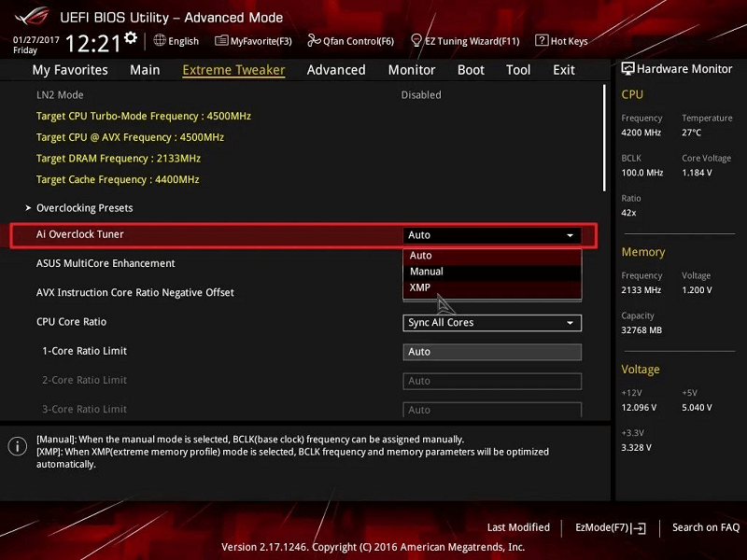Click the info icon in the help panel
This screenshot has width=747, height=560.
pyautogui.click(x=17, y=446)
